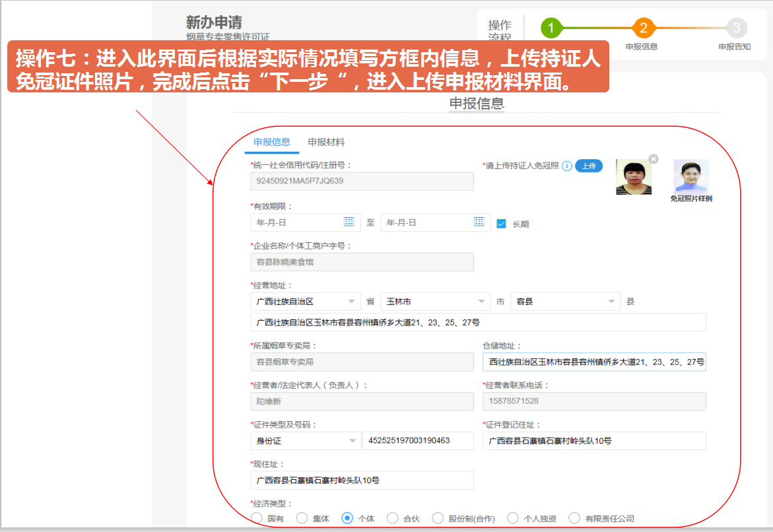
Task: Select the 申报信息 tab
Action: [x=272, y=143]
